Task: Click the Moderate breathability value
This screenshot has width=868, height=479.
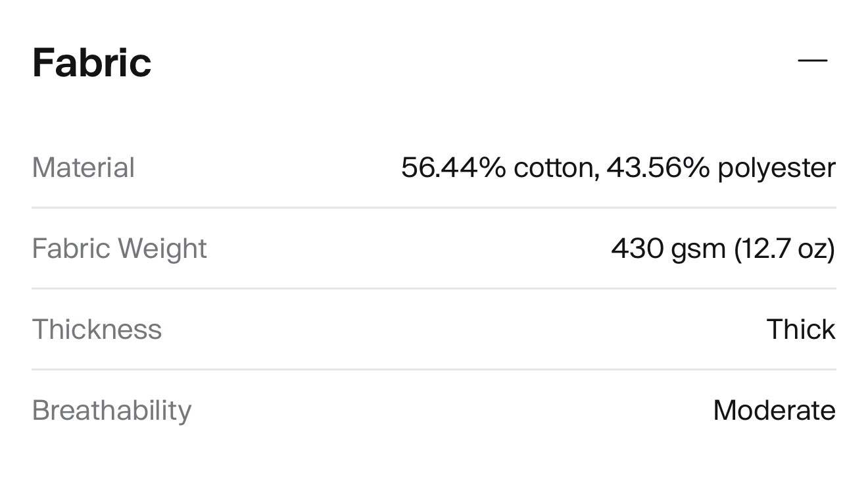Action: (x=774, y=411)
